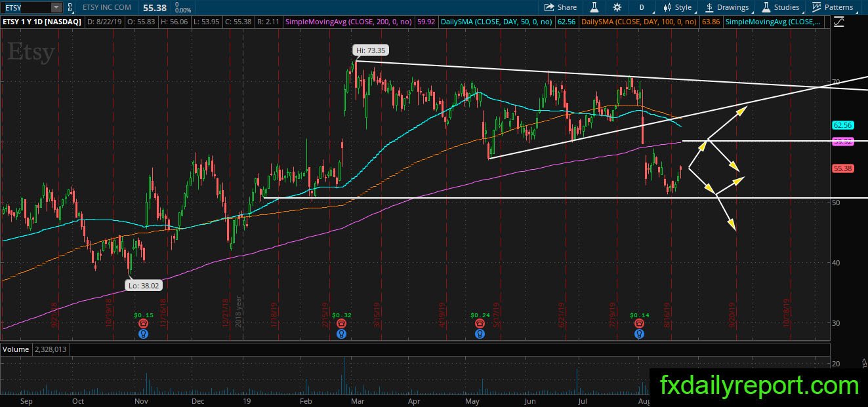This screenshot has width=868, height=407.
Task: Select the Volume study label
Action: click(x=16, y=349)
